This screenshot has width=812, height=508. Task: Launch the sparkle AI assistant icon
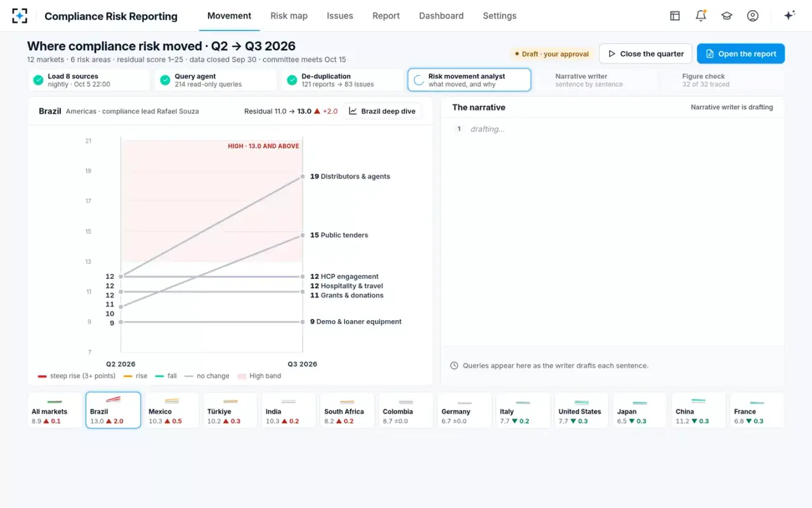click(790, 16)
